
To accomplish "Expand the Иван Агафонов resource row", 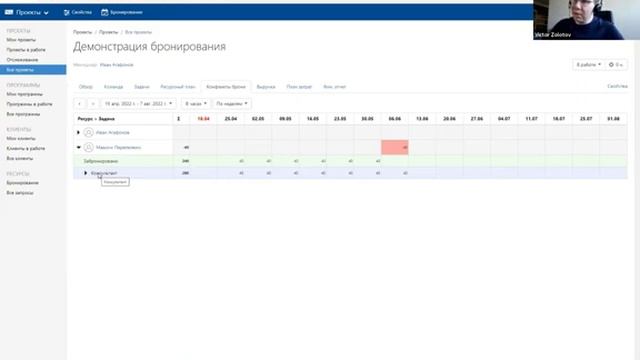I will [x=78, y=132].
